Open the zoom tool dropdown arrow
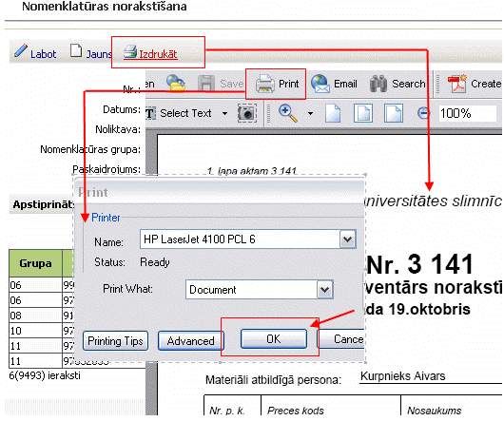The height and width of the screenshot is (421, 504). coord(310,113)
